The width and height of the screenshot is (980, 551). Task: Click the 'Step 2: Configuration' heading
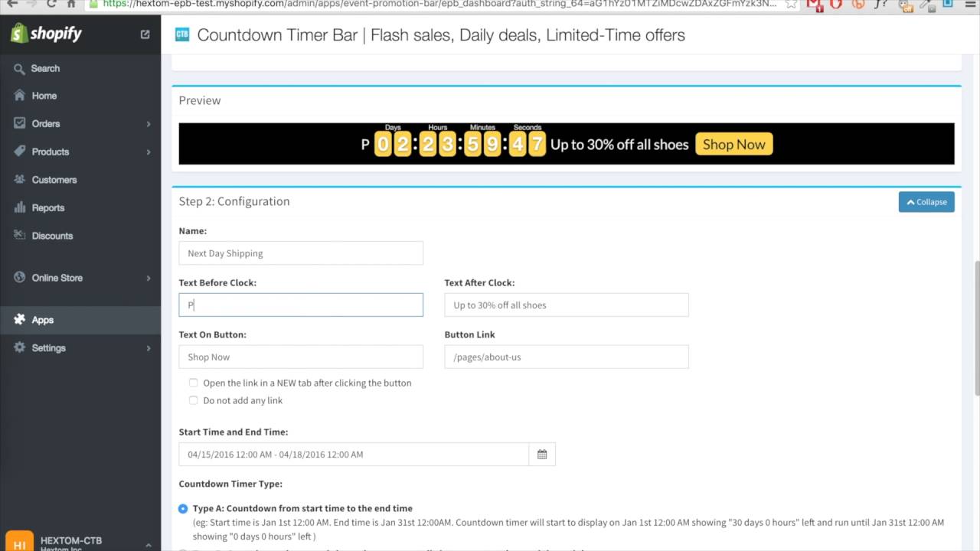pyautogui.click(x=234, y=201)
